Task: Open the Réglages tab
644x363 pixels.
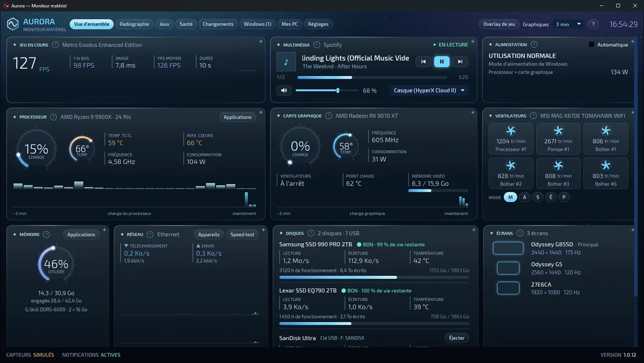Action: point(318,24)
